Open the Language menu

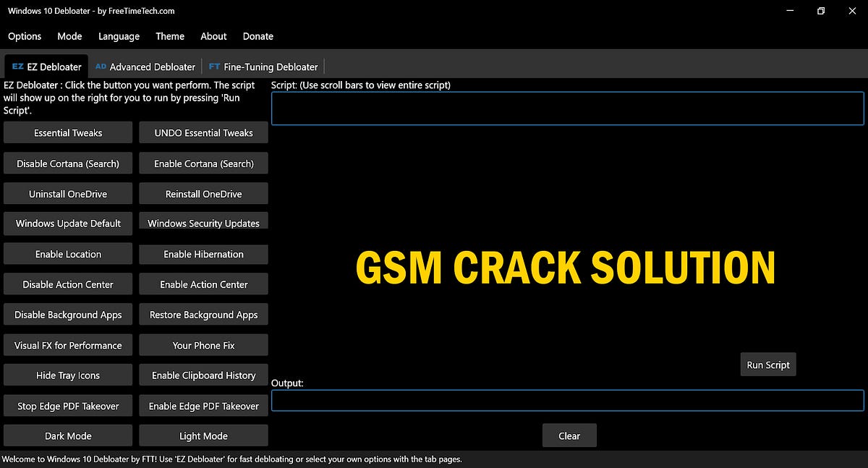pyautogui.click(x=119, y=36)
